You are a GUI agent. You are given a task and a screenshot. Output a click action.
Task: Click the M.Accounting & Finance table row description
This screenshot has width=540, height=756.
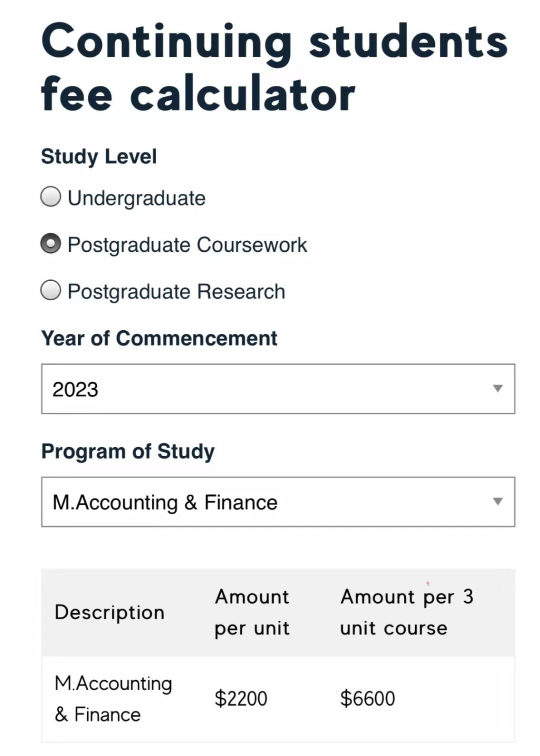(x=113, y=699)
